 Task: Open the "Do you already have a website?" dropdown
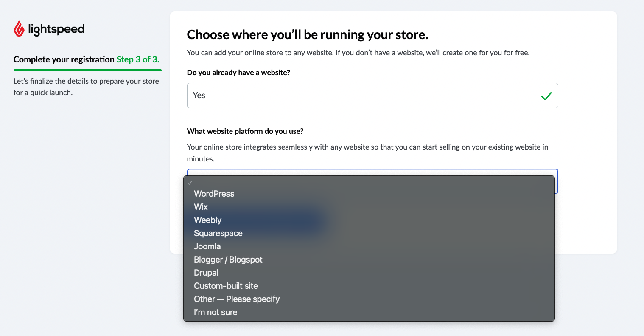372,96
